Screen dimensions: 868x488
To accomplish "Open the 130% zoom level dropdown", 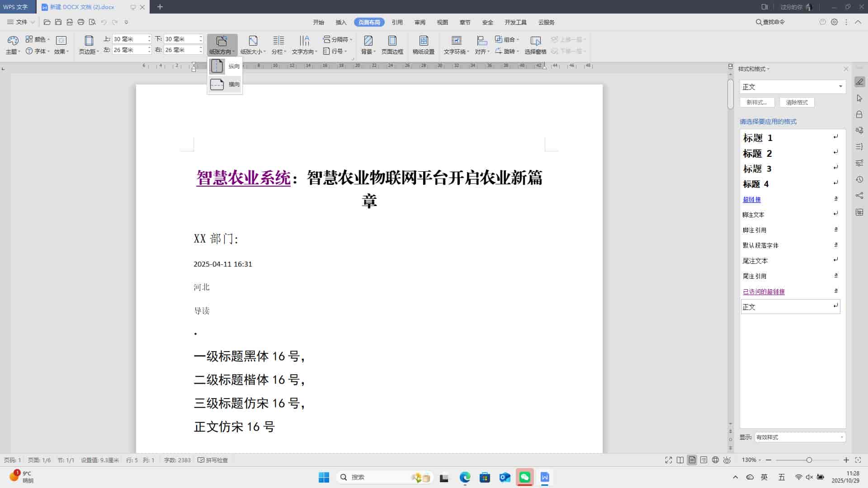I will pyautogui.click(x=751, y=460).
